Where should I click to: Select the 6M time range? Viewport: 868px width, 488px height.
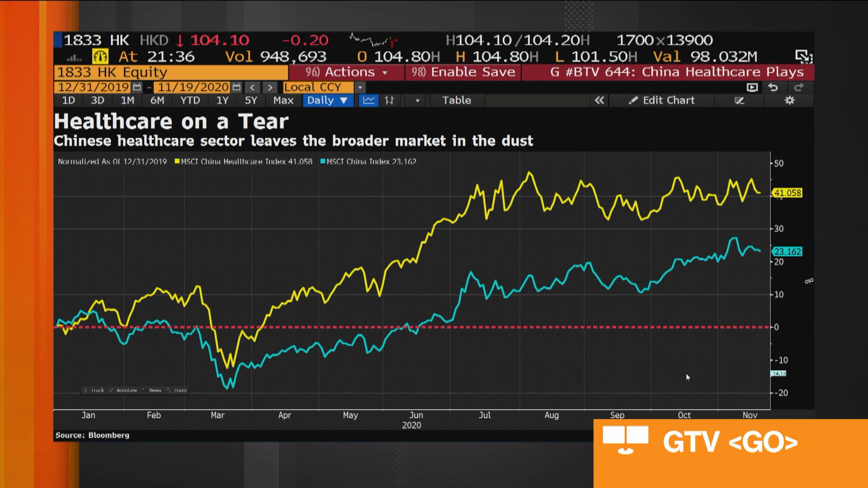(x=157, y=100)
